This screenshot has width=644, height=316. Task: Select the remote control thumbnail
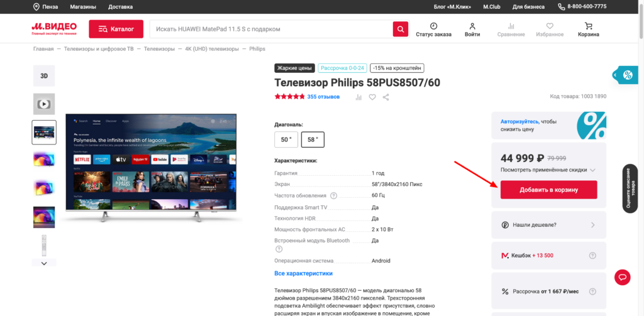(x=44, y=246)
